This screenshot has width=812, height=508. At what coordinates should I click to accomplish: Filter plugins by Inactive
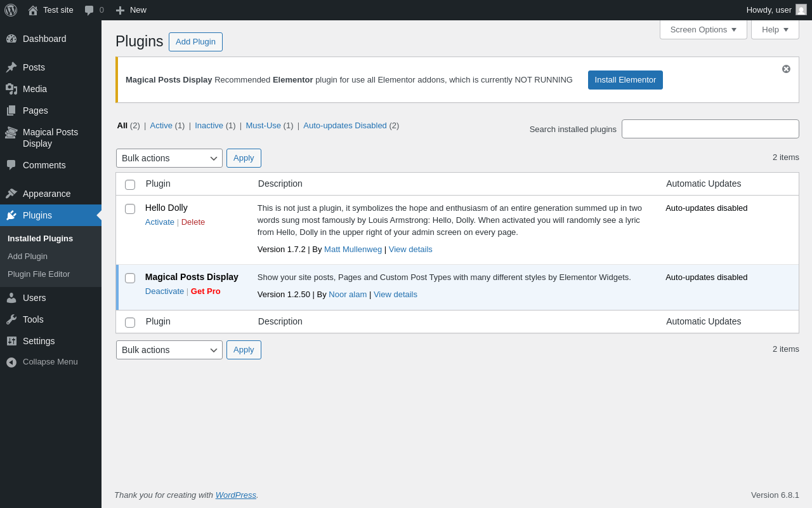tap(209, 126)
